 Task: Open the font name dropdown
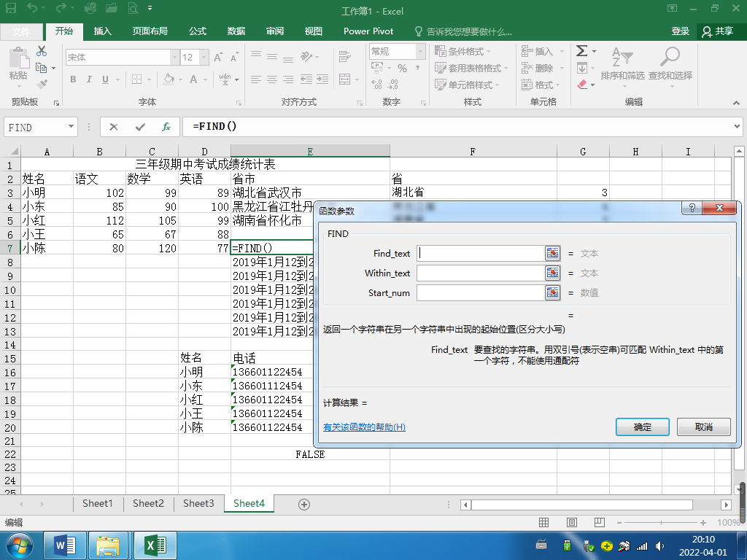coord(174,58)
